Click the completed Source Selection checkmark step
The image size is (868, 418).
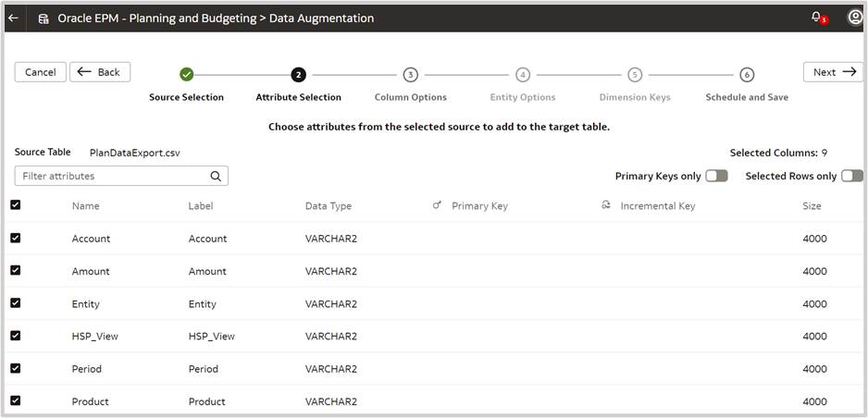point(186,75)
